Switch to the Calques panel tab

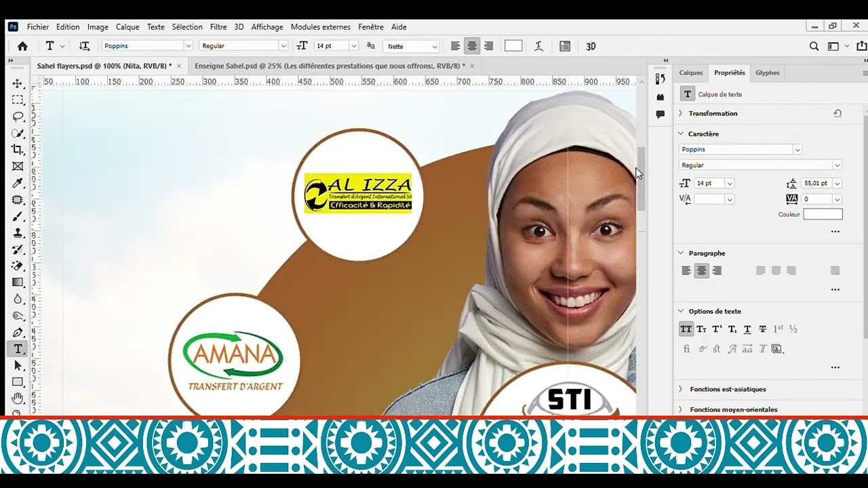(691, 73)
